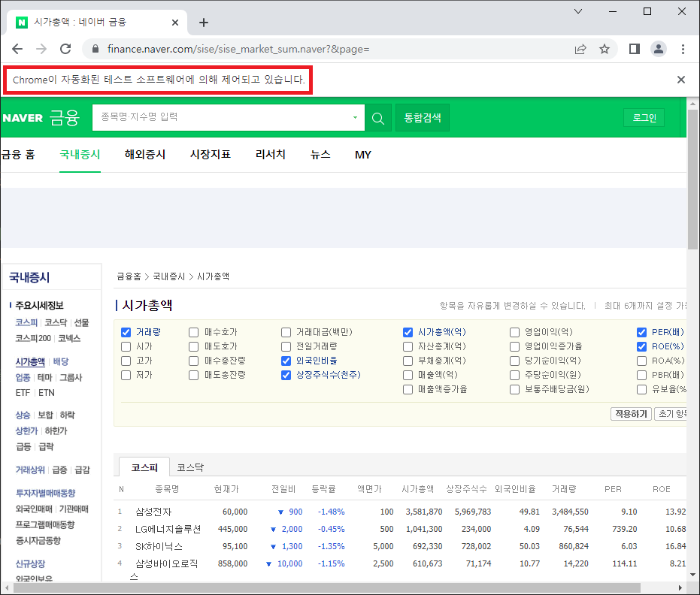700x595 pixels.
Task: Open the LG에너지솔루션 stock link
Action: [x=168, y=529]
